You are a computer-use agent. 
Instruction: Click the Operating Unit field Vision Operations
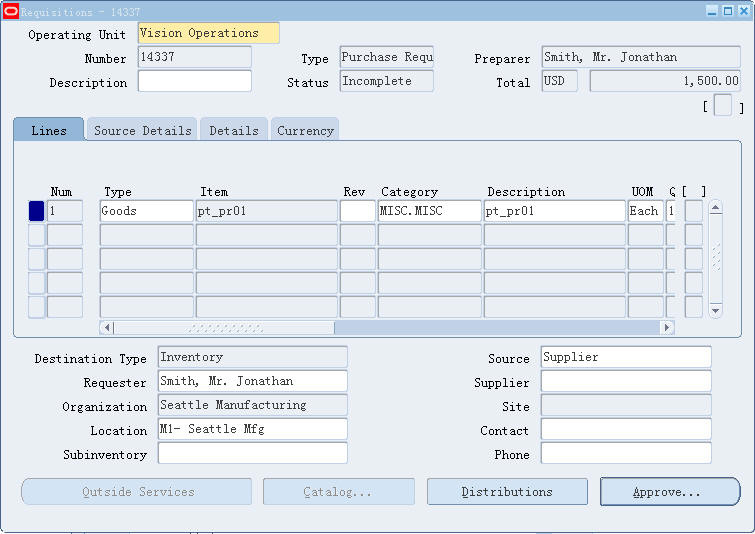tap(208, 33)
